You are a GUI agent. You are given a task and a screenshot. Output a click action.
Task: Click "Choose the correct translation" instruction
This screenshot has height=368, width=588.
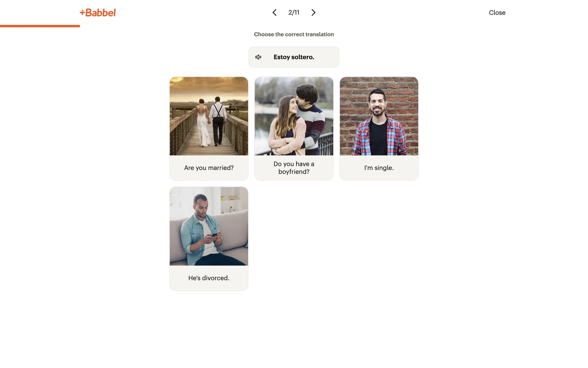tap(294, 34)
